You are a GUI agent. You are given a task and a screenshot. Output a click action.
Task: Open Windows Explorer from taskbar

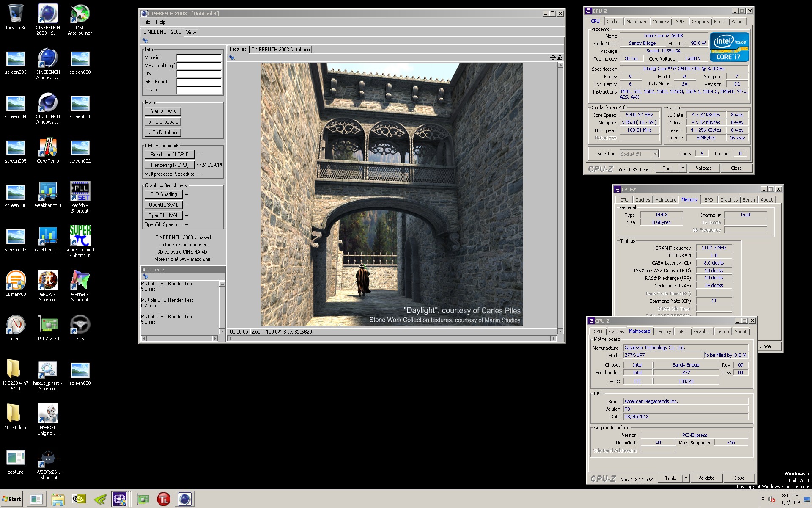click(x=58, y=499)
